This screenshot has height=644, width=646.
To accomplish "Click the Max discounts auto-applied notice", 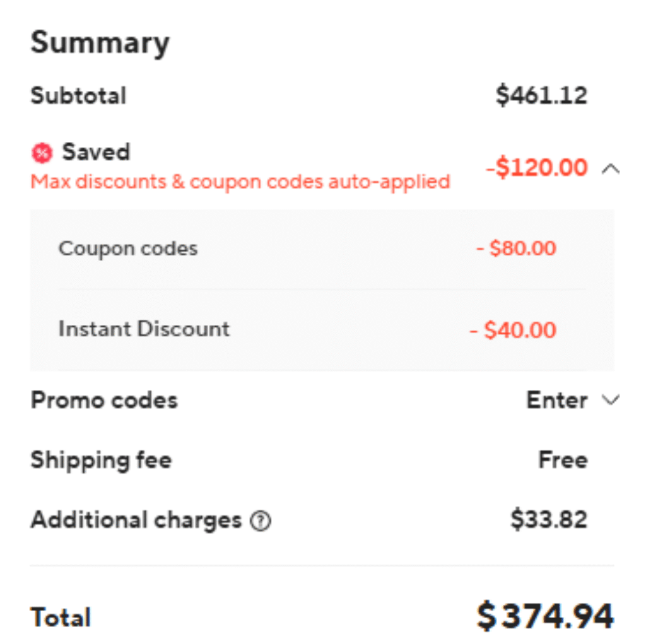I will [x=240, y=182].
